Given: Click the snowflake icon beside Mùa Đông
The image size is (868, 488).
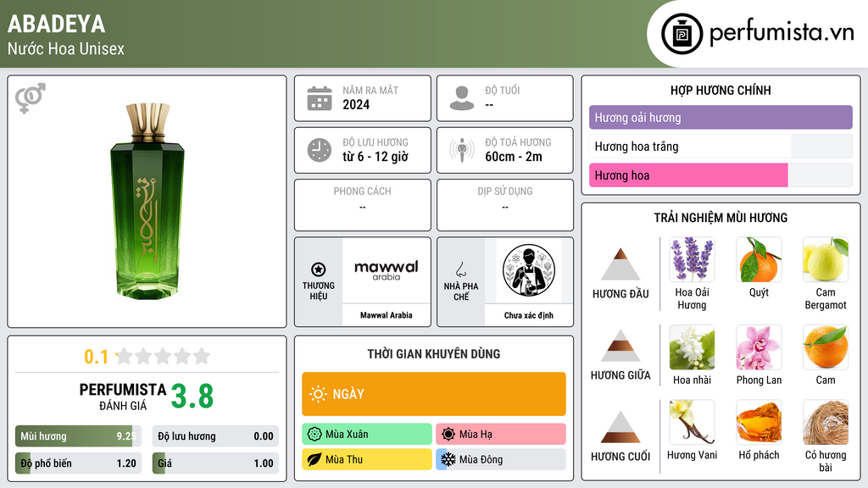Looking at the screenshot, I should [x=448, y=459].
